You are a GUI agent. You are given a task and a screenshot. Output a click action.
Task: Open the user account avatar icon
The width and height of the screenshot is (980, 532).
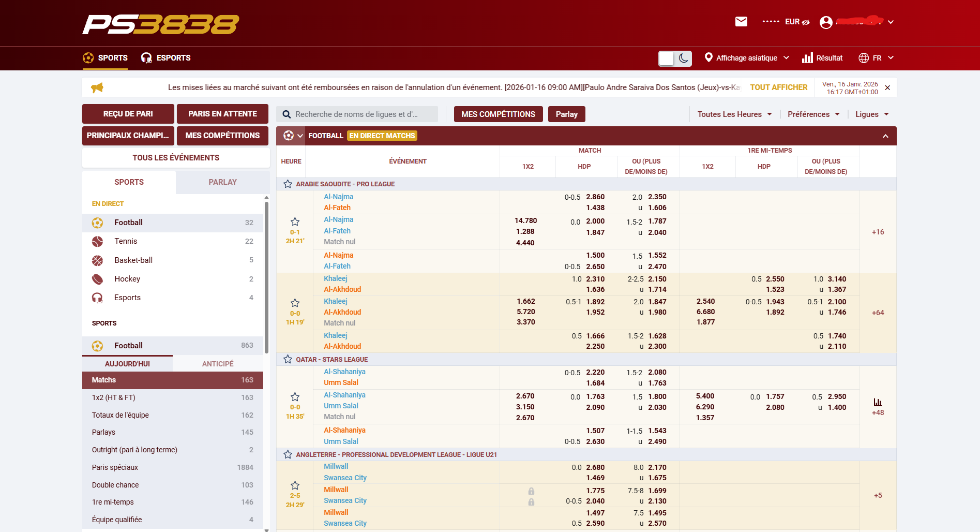tap(826, 22)
